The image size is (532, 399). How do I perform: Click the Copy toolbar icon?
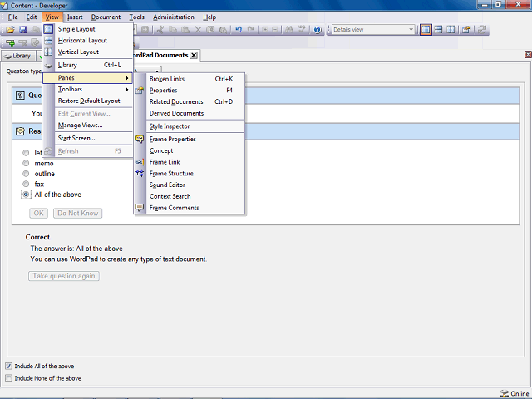173,30
